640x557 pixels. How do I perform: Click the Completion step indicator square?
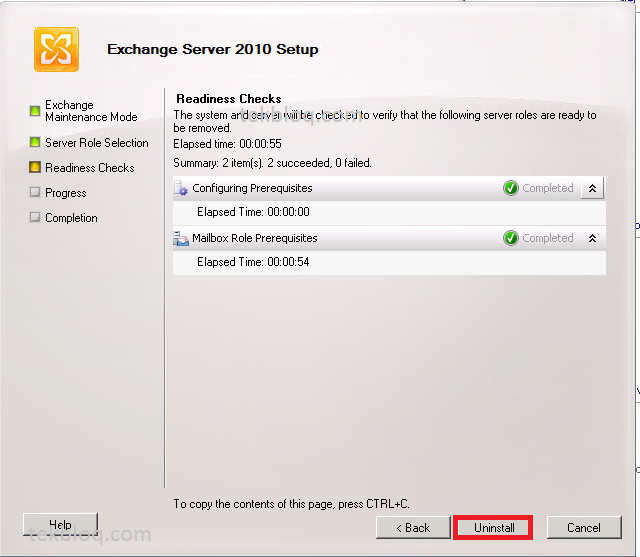(x=35, y=217)
